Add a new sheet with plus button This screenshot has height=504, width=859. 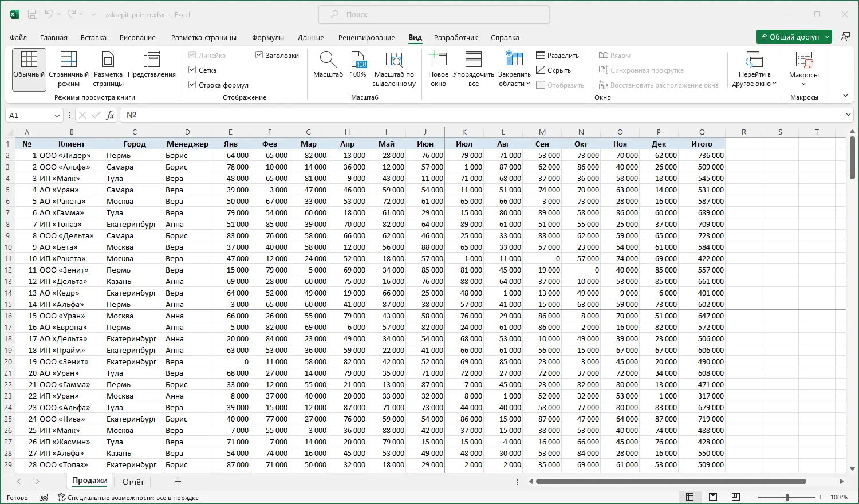(178, 482)
